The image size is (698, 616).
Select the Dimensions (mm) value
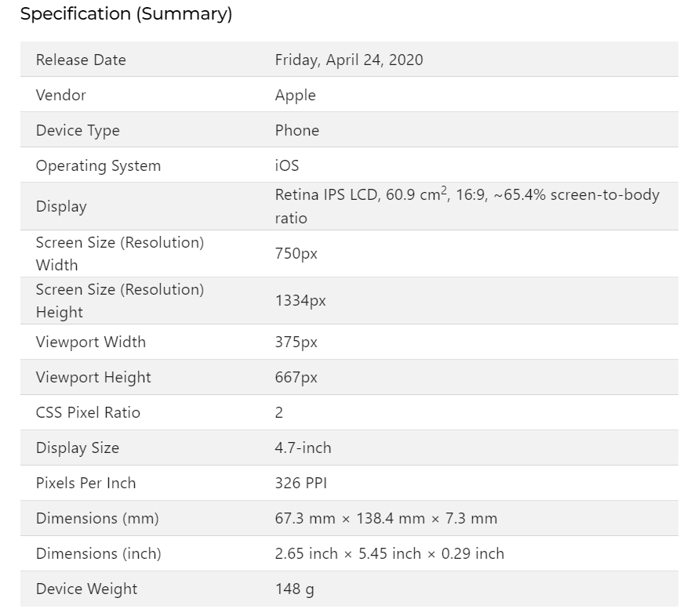point(386,518)
